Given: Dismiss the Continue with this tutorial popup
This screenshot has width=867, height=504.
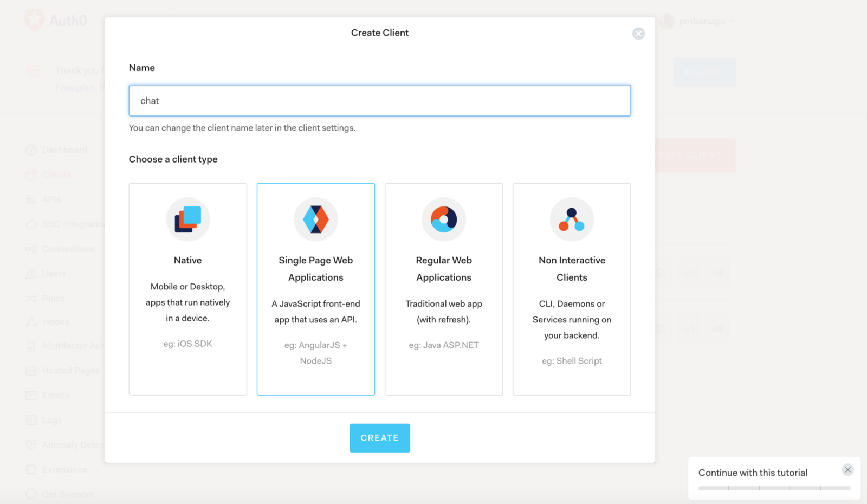Looking at the screenshot, I should coord(848,470).
